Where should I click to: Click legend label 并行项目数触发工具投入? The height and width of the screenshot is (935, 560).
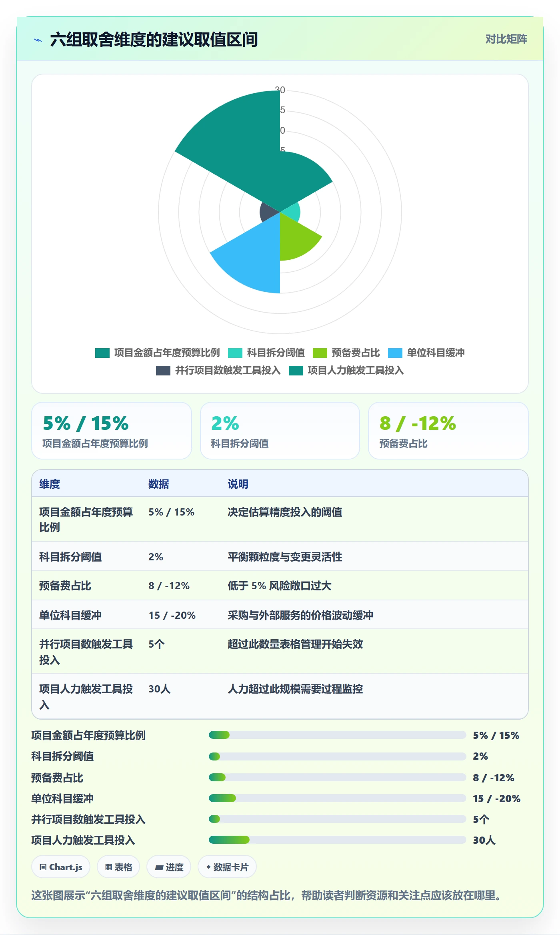pos(228,370)
